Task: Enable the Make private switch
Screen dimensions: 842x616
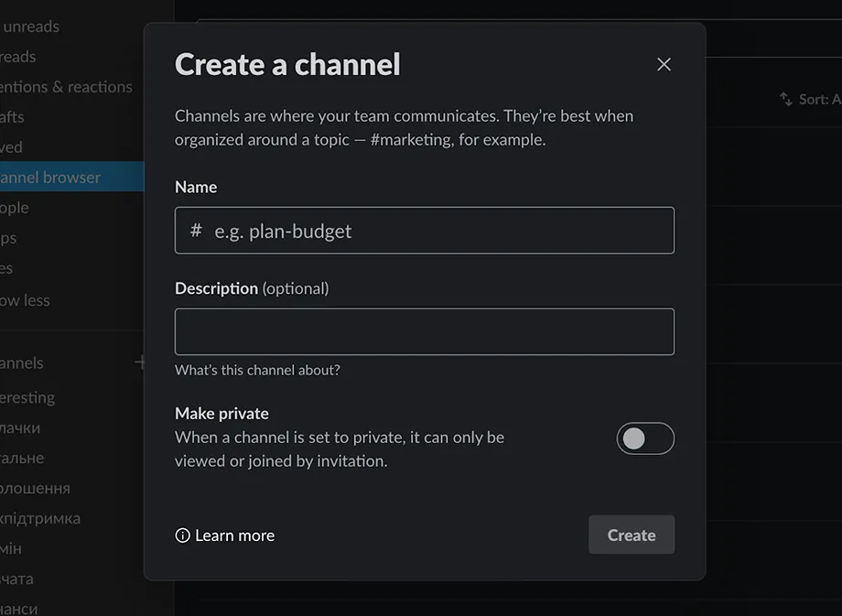Action: 645,438
